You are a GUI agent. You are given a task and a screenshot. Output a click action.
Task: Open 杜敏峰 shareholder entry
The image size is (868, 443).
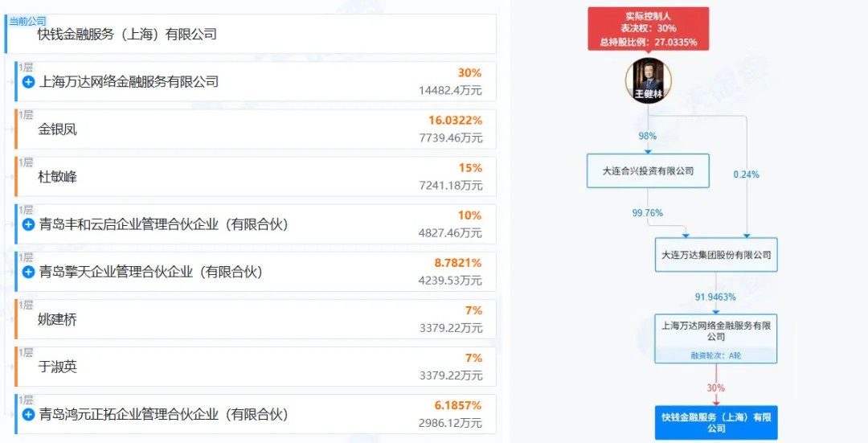click(x=256, y=177)
